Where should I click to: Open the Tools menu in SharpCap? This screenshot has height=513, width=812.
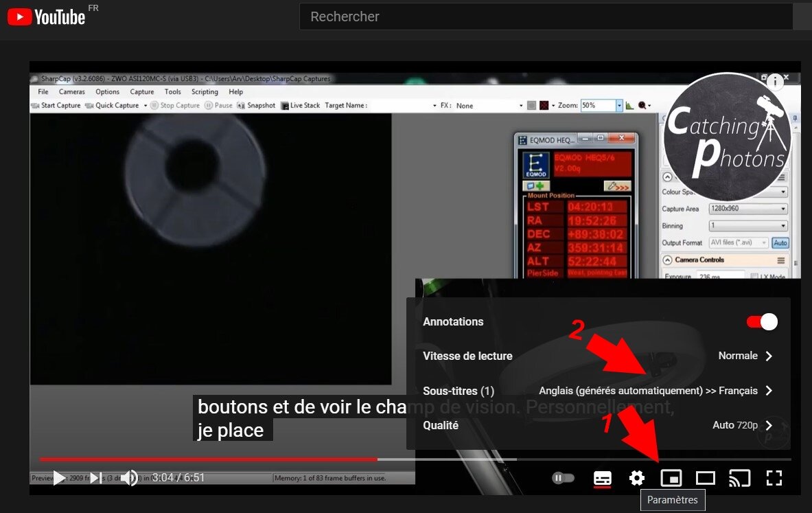click(x=172, y=92)
